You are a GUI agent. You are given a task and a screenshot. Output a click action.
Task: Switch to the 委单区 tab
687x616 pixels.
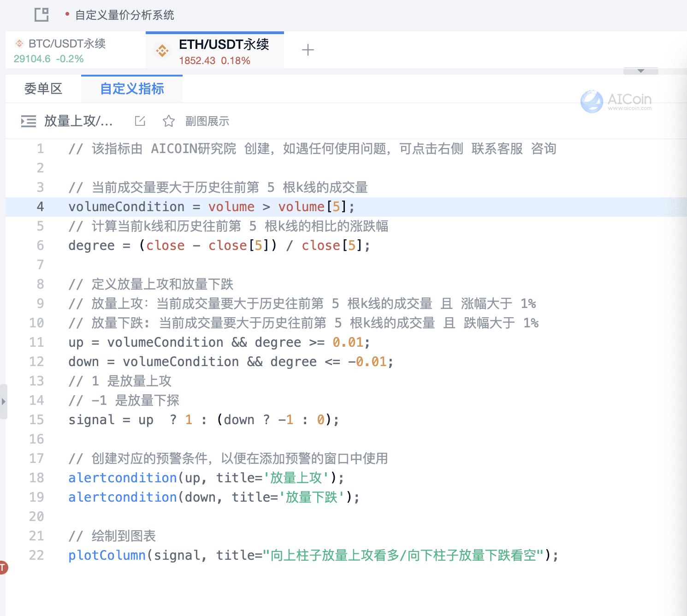coord(43,89)
